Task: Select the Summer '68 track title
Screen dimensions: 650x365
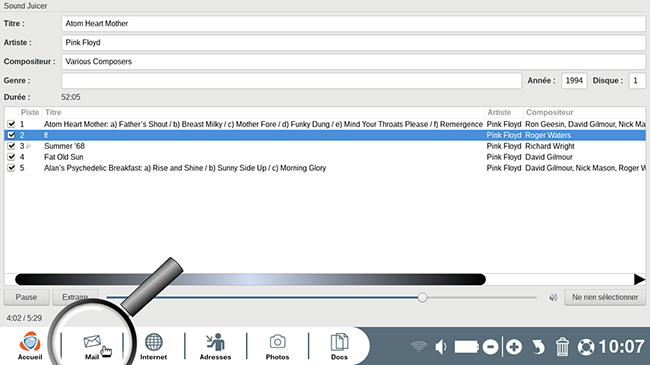Action: pos(64,146)
